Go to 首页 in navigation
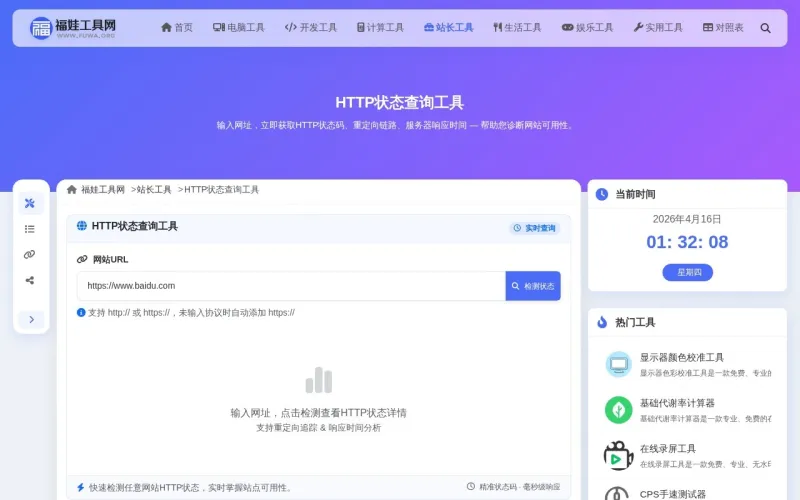This screenshot has height=500, width=800. [177, 28]
